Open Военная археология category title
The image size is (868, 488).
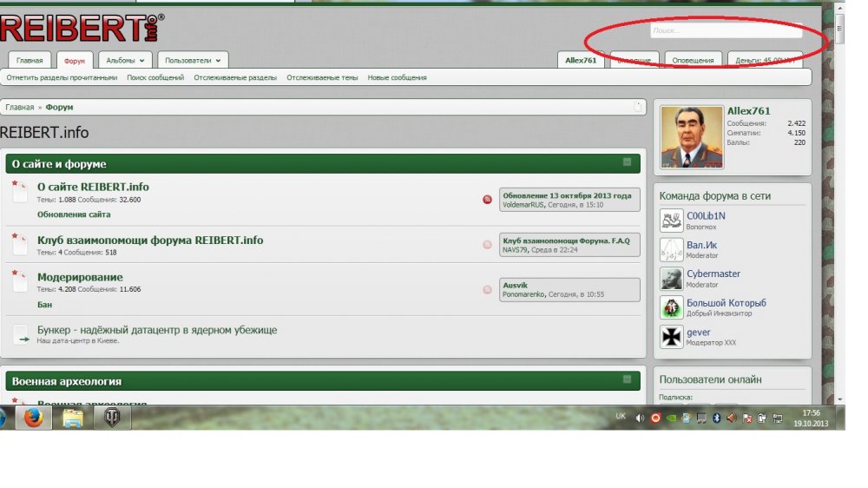click(67, 381)
